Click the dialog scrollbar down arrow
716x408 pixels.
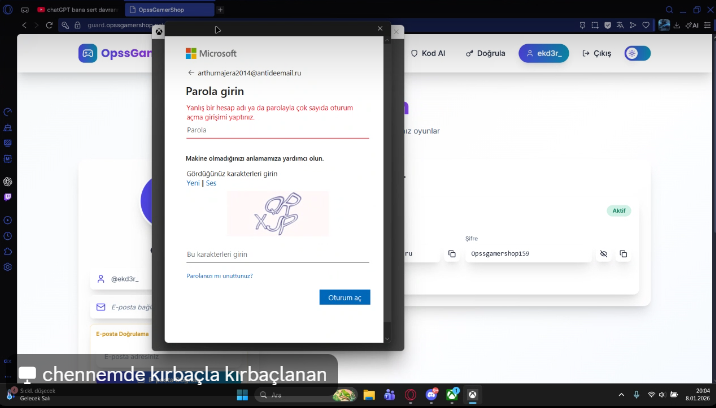[x=387, y=339]
